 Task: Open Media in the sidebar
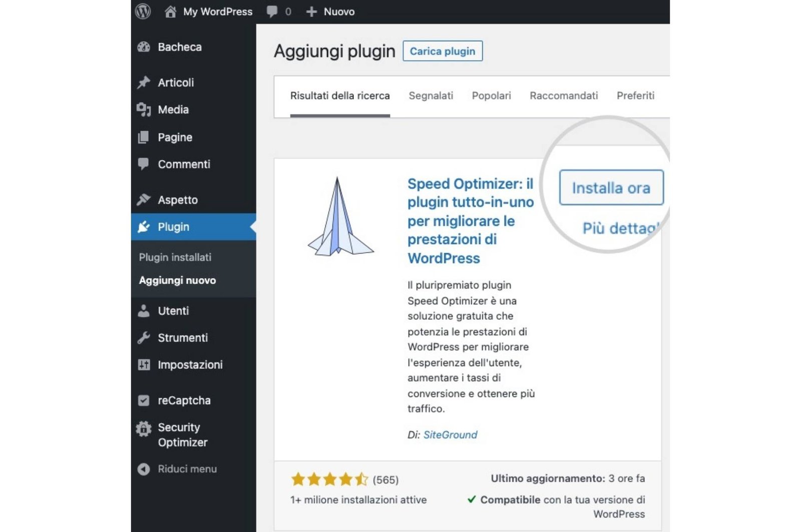tap(173, 110)
